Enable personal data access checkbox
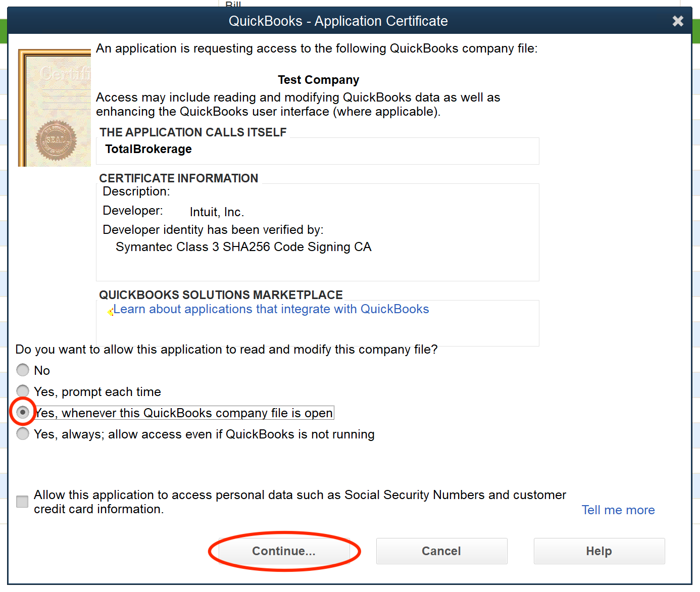The image size is (700, 592). click(22, 502)
